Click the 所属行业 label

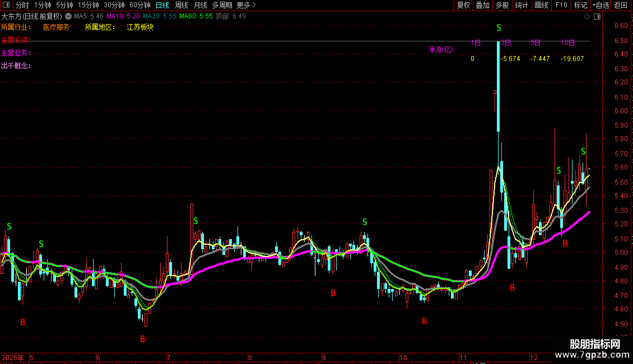click(16, 27)
